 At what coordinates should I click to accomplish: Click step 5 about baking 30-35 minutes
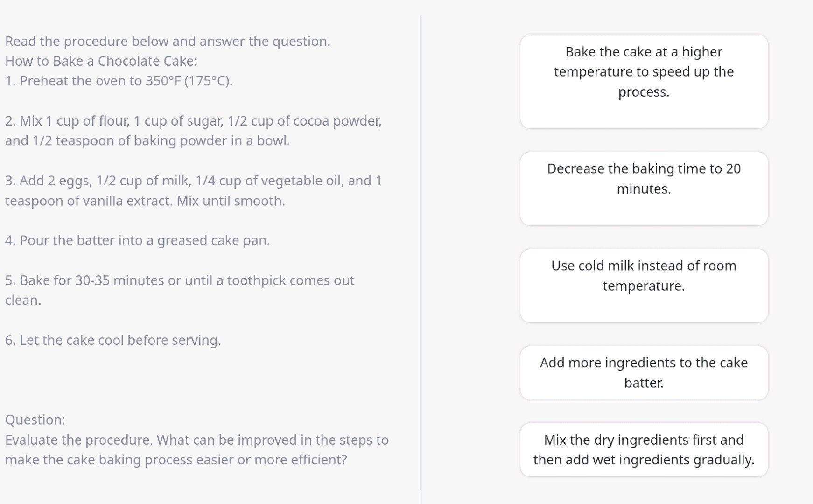click(x=180, y=290)
